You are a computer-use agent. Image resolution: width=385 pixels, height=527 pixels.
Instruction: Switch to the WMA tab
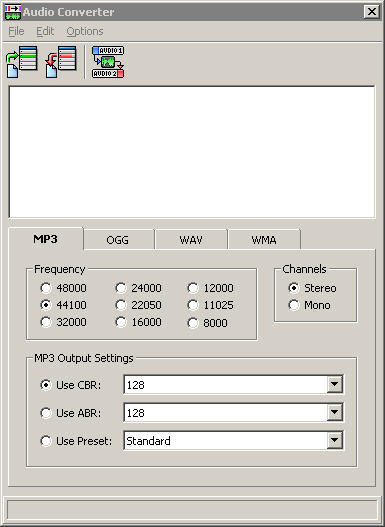pos(264,240)
